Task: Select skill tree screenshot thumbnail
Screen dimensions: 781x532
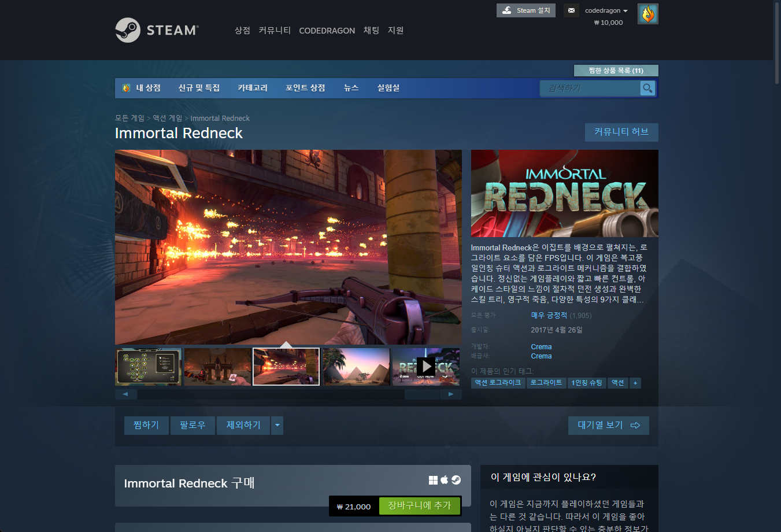Action: coord(149,367)
